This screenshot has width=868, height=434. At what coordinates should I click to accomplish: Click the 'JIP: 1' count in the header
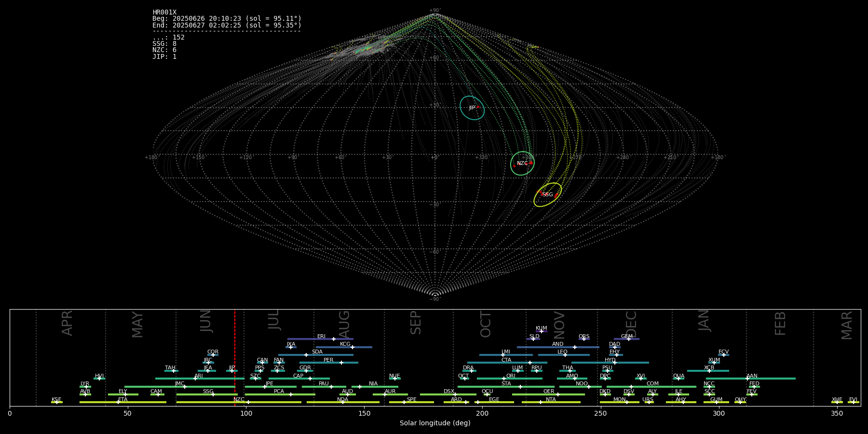pos(164,57)
